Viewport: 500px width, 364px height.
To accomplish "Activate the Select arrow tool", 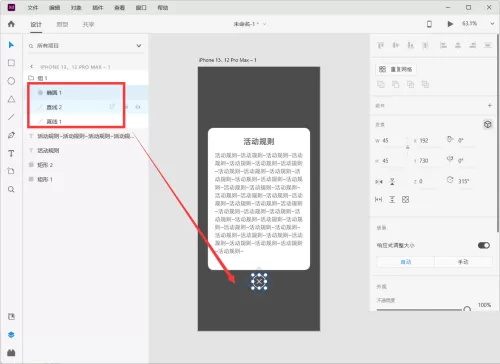I will (11, 45).
